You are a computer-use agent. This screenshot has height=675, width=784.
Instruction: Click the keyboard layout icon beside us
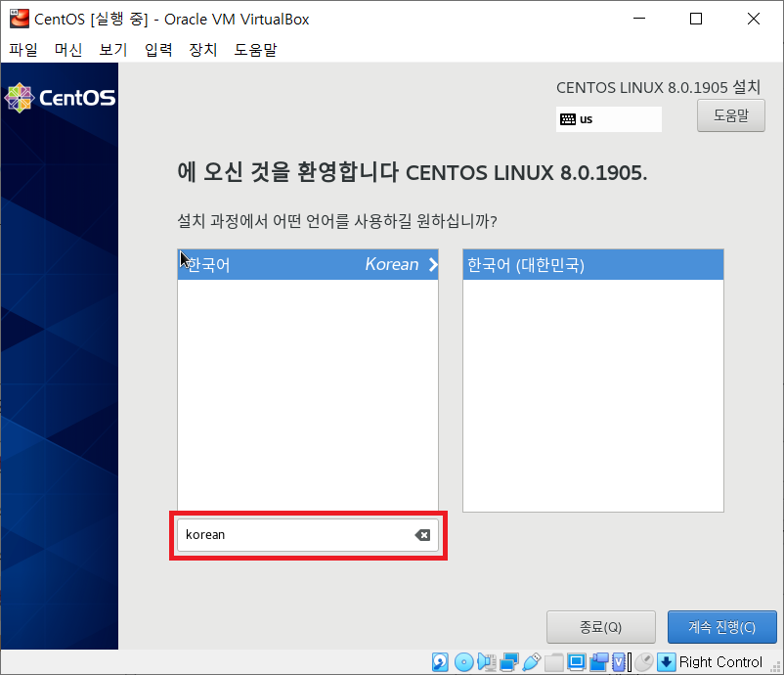pyautogui.click(x=568, y=119)
